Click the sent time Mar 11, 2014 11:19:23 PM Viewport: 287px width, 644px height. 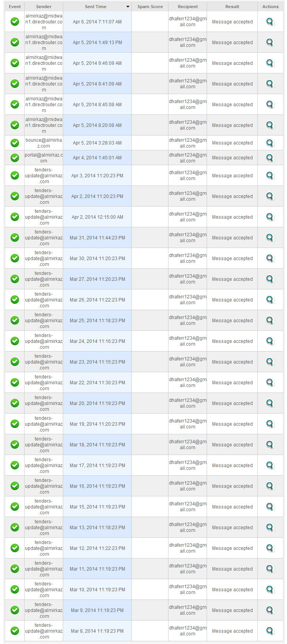[97, 569]
